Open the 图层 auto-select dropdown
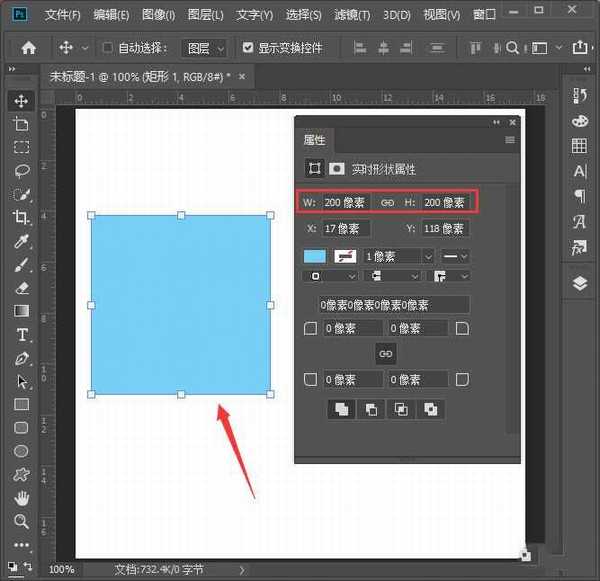Image resolution: width=600 pixels, height=581 pixels. point(207,48)
